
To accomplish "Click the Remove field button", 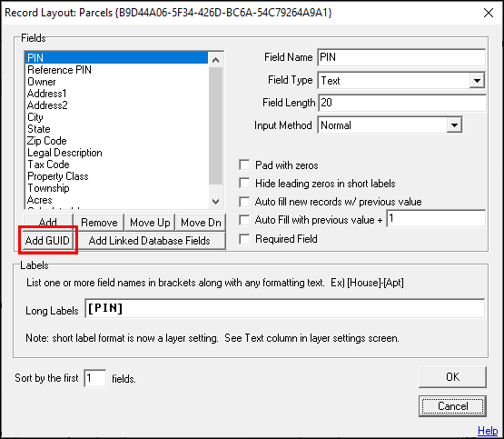I will click(99, 223).
